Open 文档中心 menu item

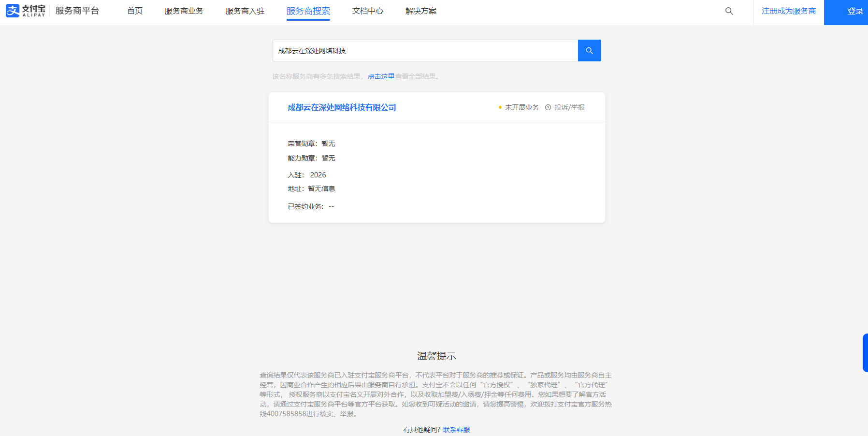pos(368,11)
